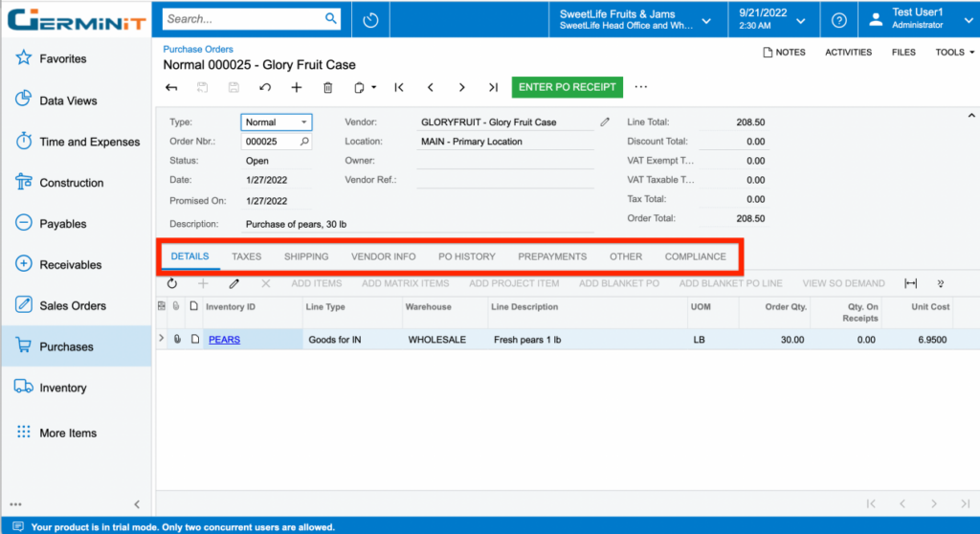The height and width of the screenshot is (534, 980).
Task: Click the top search input field
Action: pos(244,19)
